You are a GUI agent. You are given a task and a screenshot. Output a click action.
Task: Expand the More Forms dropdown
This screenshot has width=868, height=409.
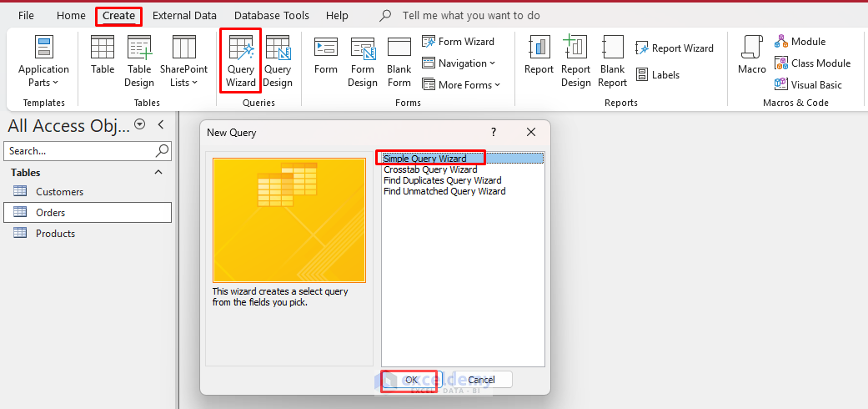click(460, 85)
